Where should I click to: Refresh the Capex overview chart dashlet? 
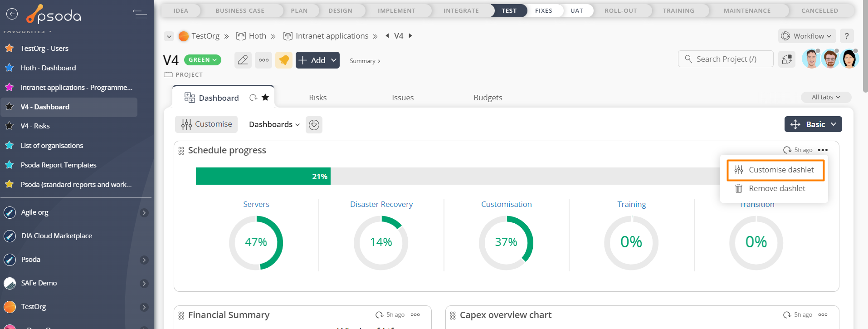tap(787, 314)
